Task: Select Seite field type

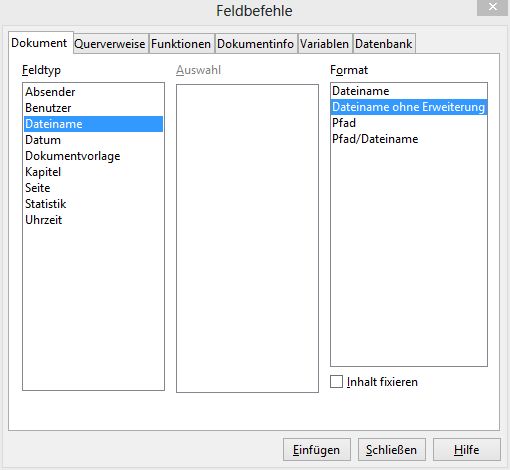Action: 93,188
